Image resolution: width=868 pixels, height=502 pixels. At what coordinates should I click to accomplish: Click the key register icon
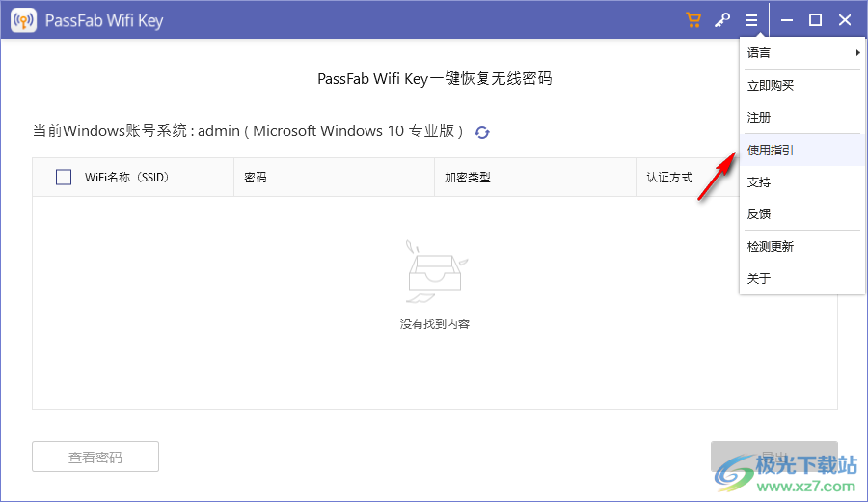[721, 20]
